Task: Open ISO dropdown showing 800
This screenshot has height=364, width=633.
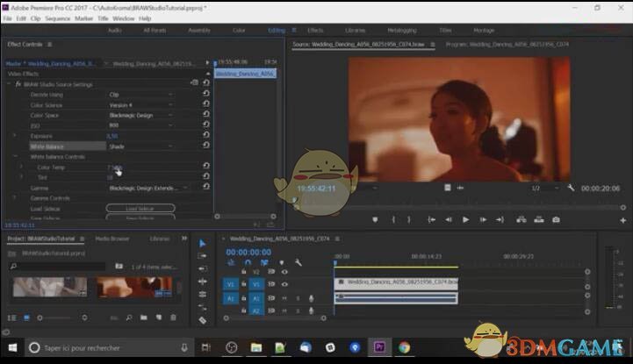Action: point(140,125)
